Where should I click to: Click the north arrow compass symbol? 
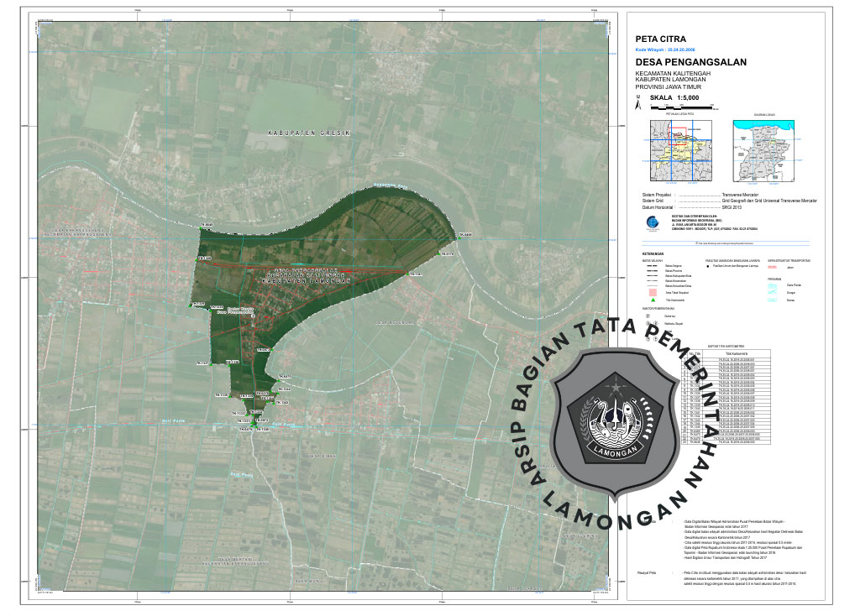(x=638, y=103)
